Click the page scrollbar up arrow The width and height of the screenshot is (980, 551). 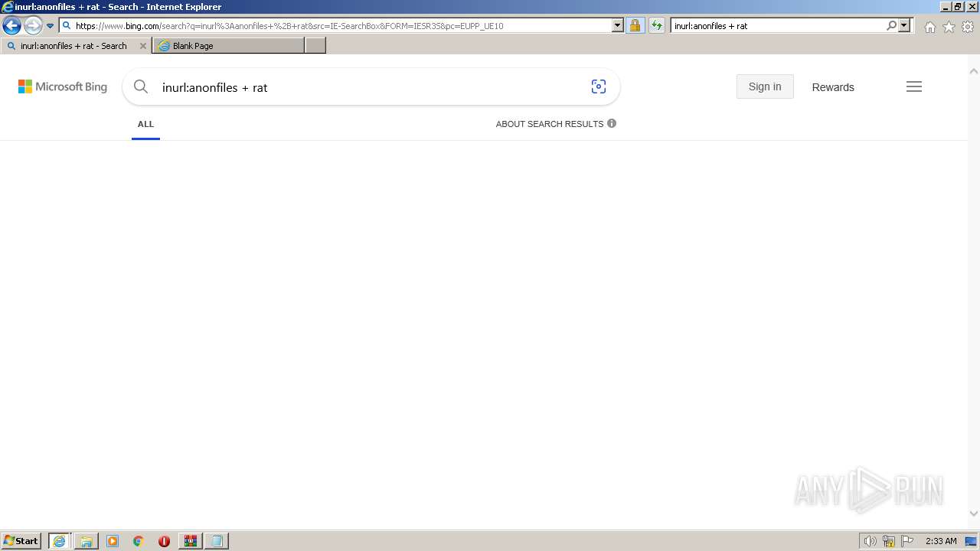click(974, 71)
